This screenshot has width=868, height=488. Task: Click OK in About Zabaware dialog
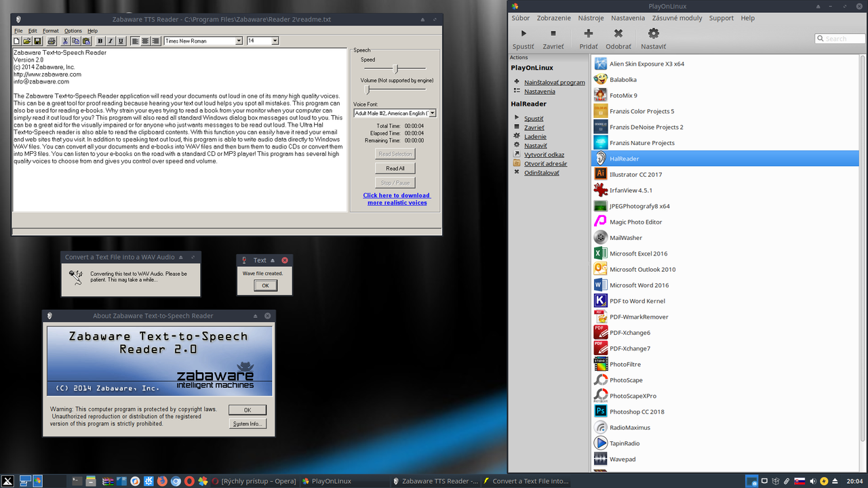point(248,410)
